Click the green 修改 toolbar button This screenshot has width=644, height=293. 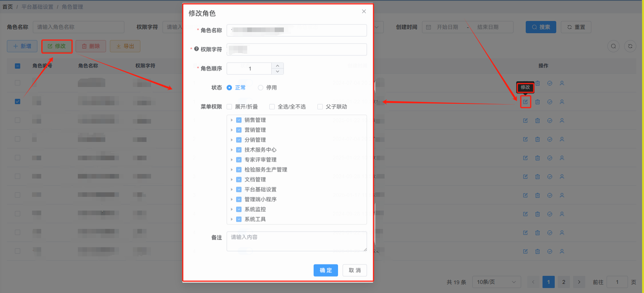click(56, 46)
